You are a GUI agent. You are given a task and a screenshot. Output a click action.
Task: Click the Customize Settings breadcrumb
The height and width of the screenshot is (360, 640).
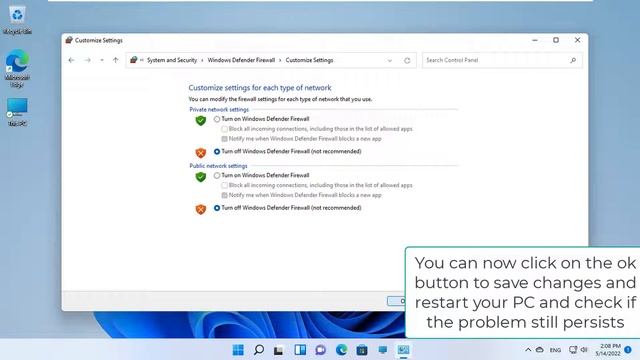(309, 60)
